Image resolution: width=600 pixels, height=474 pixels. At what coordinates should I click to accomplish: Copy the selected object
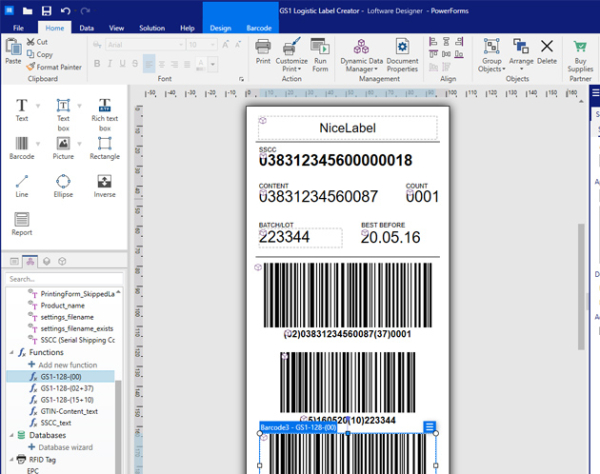(x=39, y=54)
